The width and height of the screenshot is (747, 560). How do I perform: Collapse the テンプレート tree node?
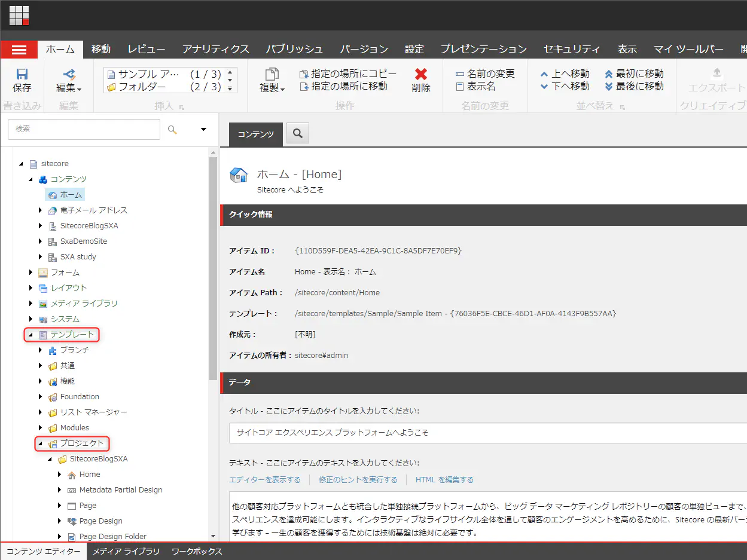click(x=31, y=335)
